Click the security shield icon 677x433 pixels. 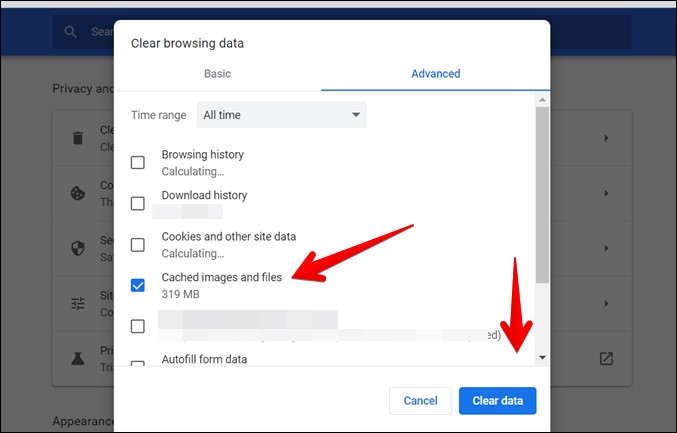[78, 248]
